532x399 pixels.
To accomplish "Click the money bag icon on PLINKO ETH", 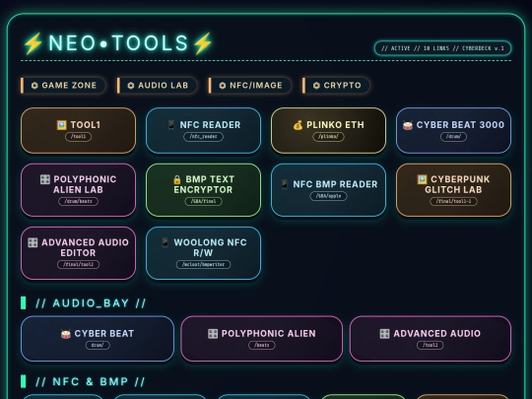I will point(298,125).
